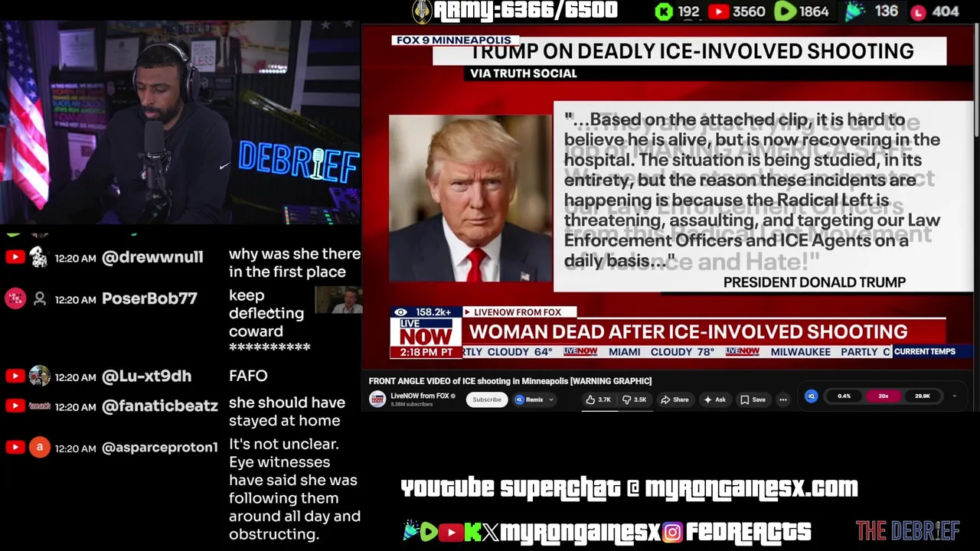Click the streamer webcam feed

click(180, 122)
